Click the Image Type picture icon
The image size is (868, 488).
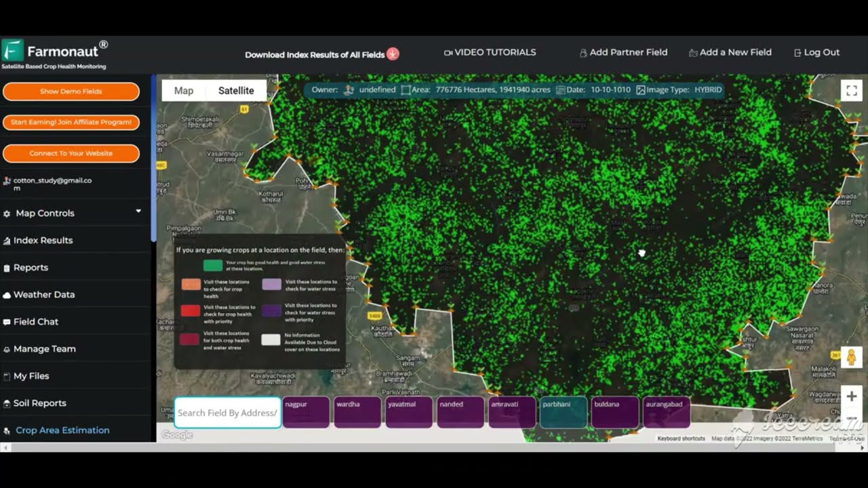click(641, 89)
